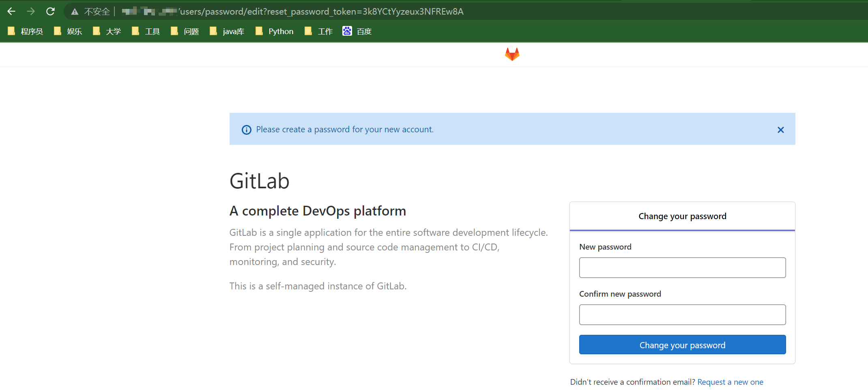Dismiss the create-password alert banner

tap(780, 130)
